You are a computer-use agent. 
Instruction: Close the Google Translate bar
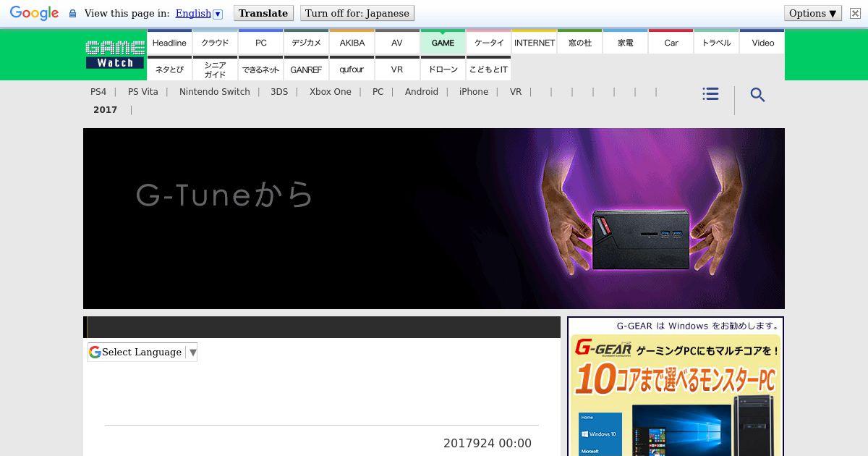click(855, 13)
